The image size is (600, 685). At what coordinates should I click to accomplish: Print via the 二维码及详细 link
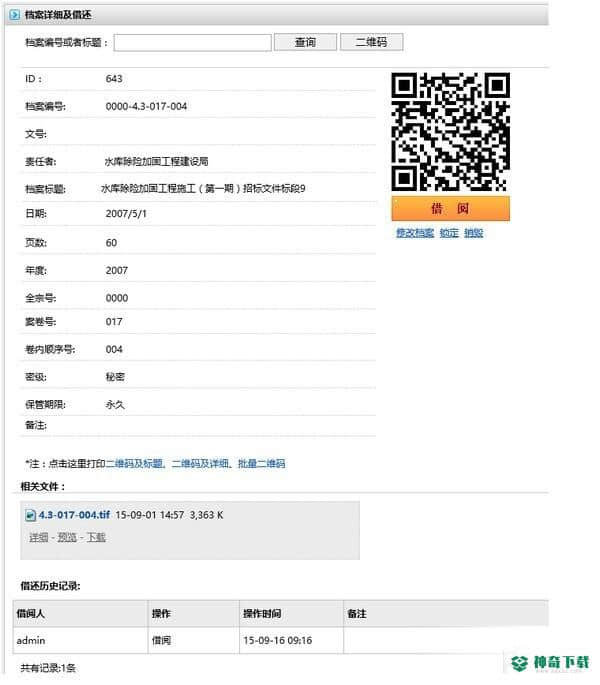tap(200, 464)
